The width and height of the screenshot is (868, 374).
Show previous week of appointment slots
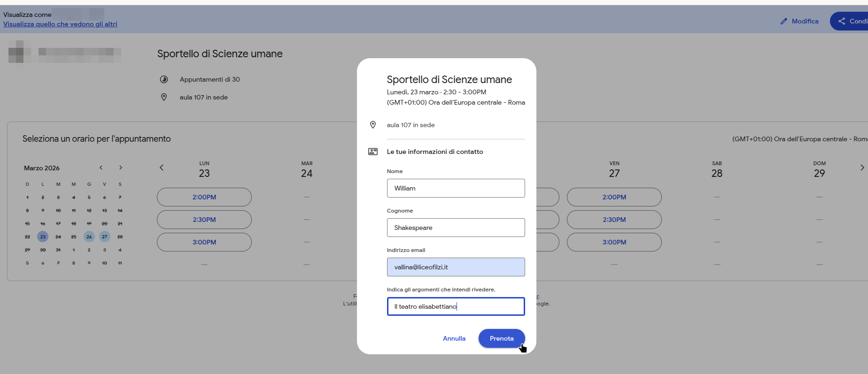point(162,168)
